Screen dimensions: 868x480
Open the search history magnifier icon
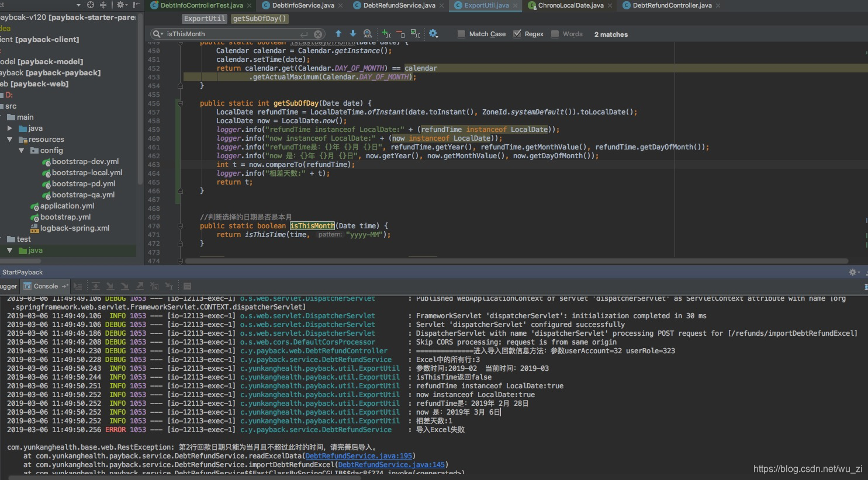click(158, 34)
